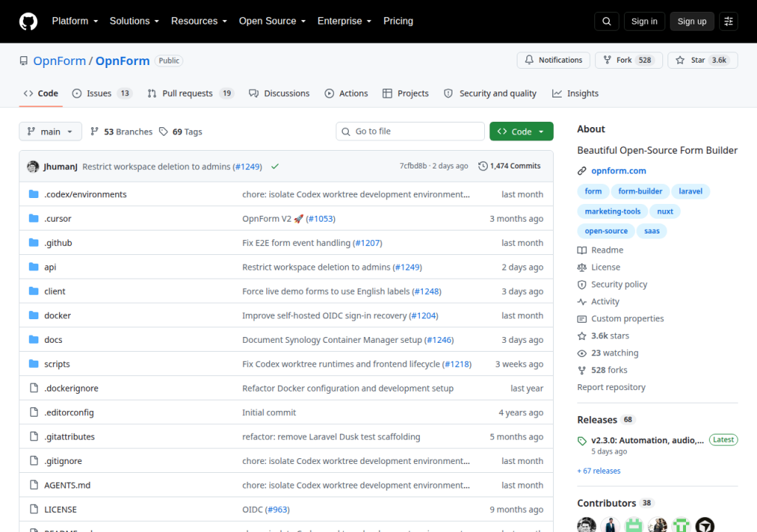Click the scripts folder icon
757x532 pixels.
pos(34,364)
